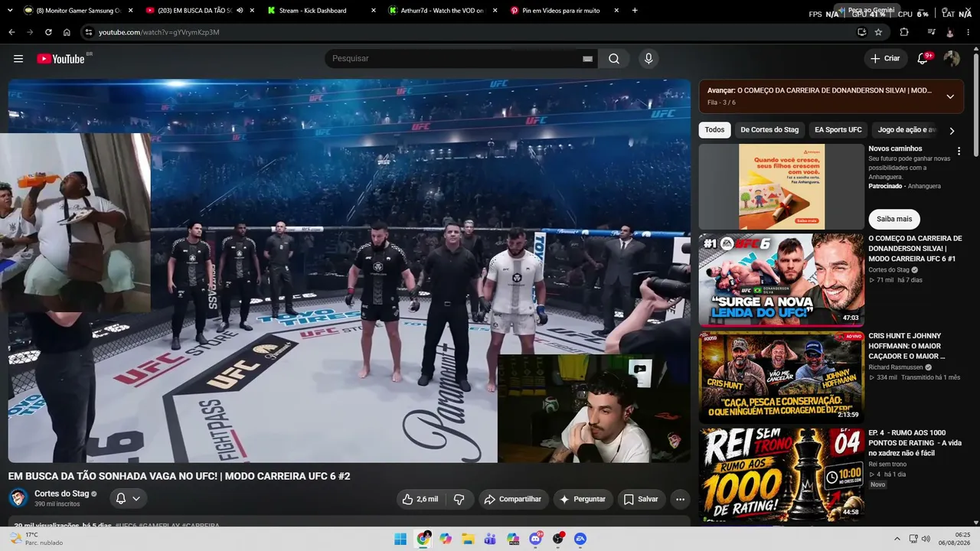Image resolution: width=980 pixels, height=551 pixels.
Task: Open the Cris Hunt e Johnny Hoffmann thumbnail
Action: tap(781, 377)
